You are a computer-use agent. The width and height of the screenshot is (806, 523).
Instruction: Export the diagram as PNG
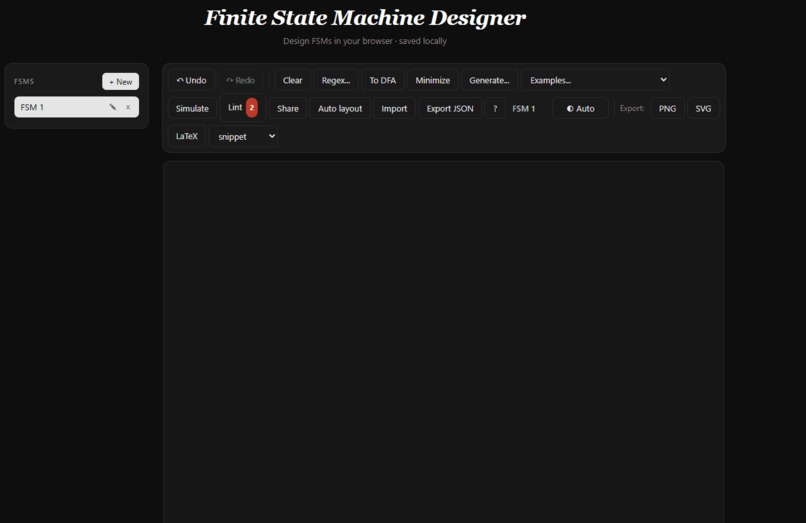[667, 109]
